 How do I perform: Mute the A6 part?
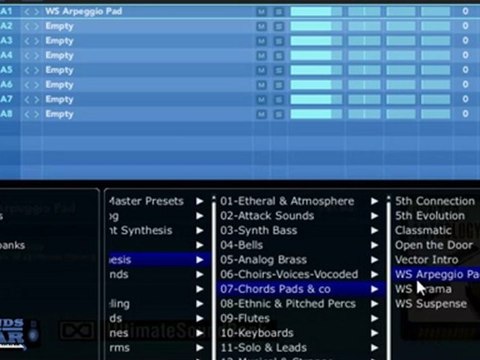[262, 85]
